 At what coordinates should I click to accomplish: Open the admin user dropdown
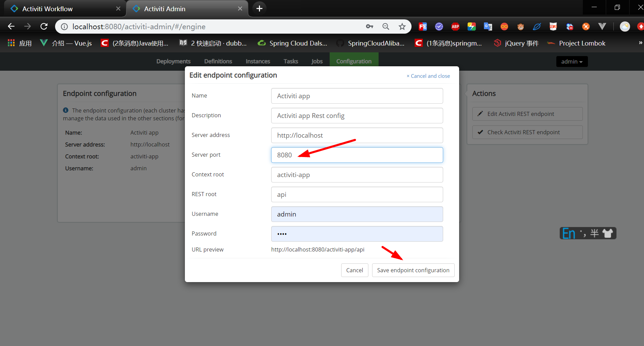[x=572, y=62]
